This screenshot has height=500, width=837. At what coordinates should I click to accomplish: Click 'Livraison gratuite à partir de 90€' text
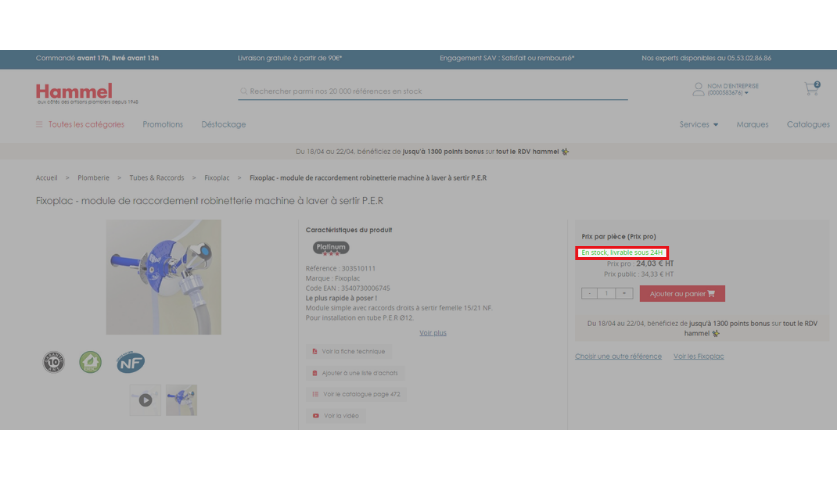click(x=290, y=58)
